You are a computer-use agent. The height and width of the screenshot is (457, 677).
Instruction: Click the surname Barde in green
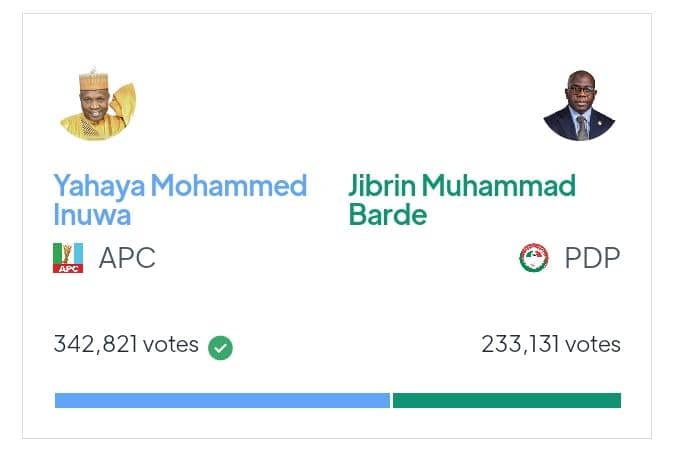388,215
